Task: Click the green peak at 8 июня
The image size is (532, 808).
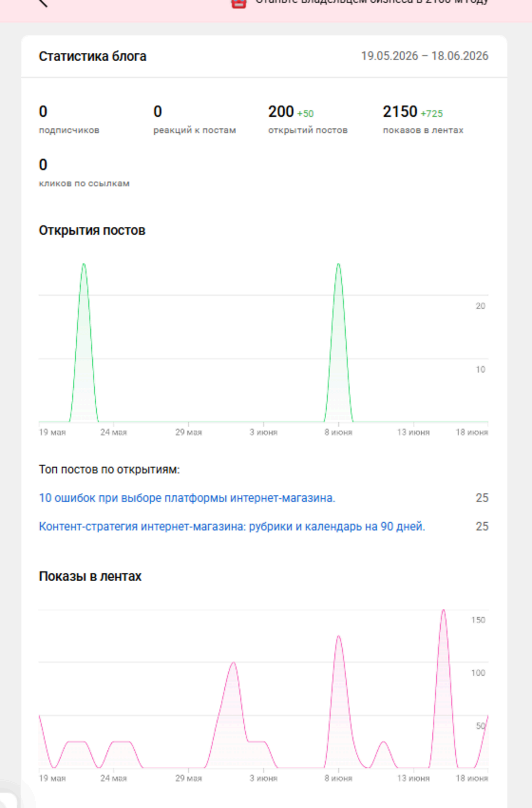Action: pyautogui.click(x=339, y=264)
